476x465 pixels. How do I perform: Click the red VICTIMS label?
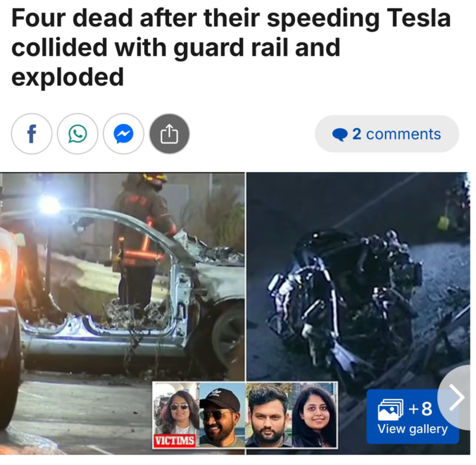tap(175, 440)
